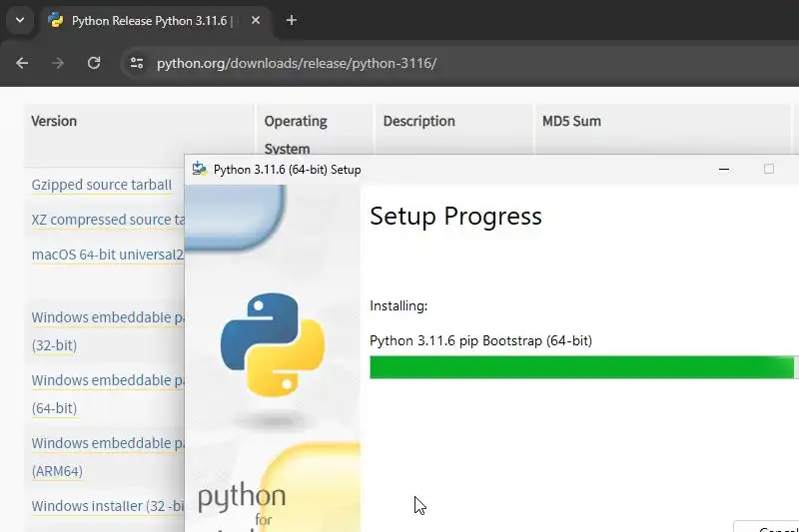Open the tab search dropdown arrow

point(20,20)
